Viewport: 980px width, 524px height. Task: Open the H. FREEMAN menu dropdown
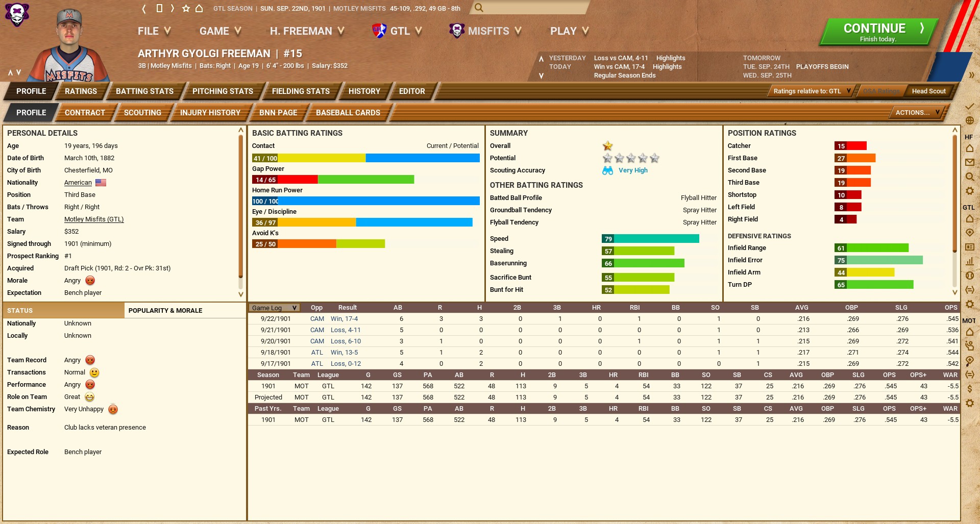[307, 31]
